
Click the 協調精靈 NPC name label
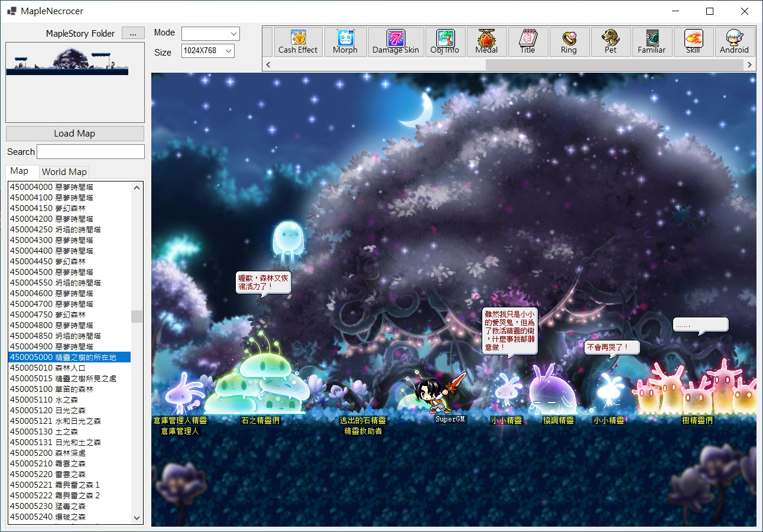tap(559, 420)
